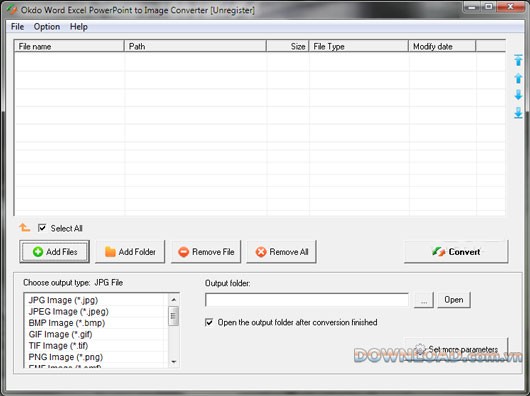The image size is (530, 396).
Task: Start conversion with the Convert button
Action: 456,252
